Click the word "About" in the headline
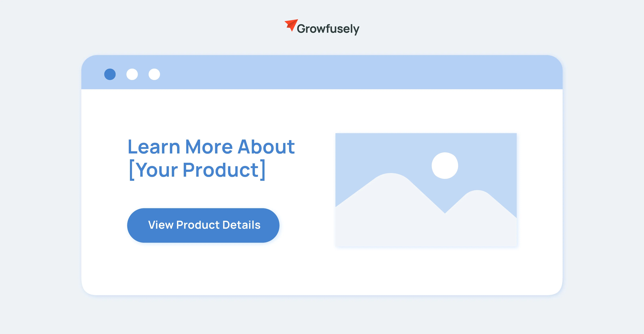Viewport: 644px width, 334px height. coord(266,147)
